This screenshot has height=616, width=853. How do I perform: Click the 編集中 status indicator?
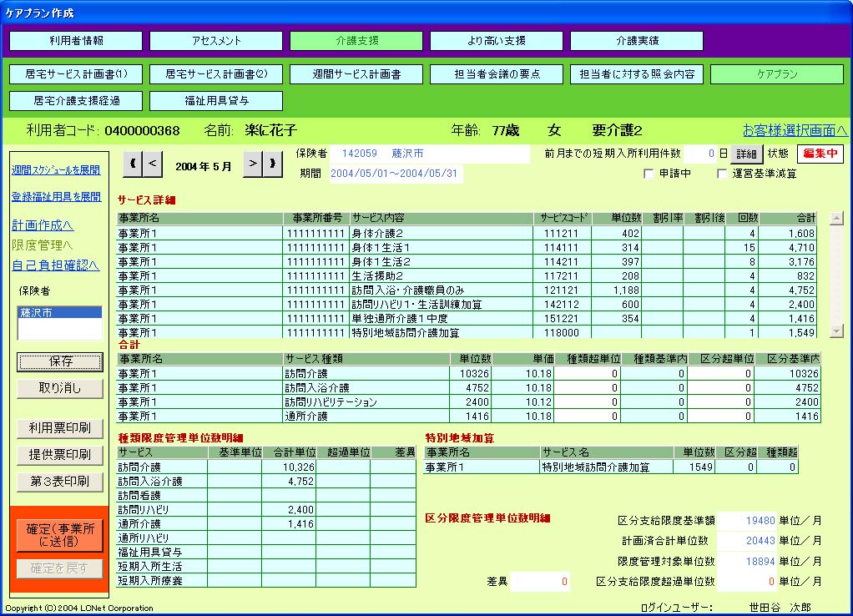820,154
